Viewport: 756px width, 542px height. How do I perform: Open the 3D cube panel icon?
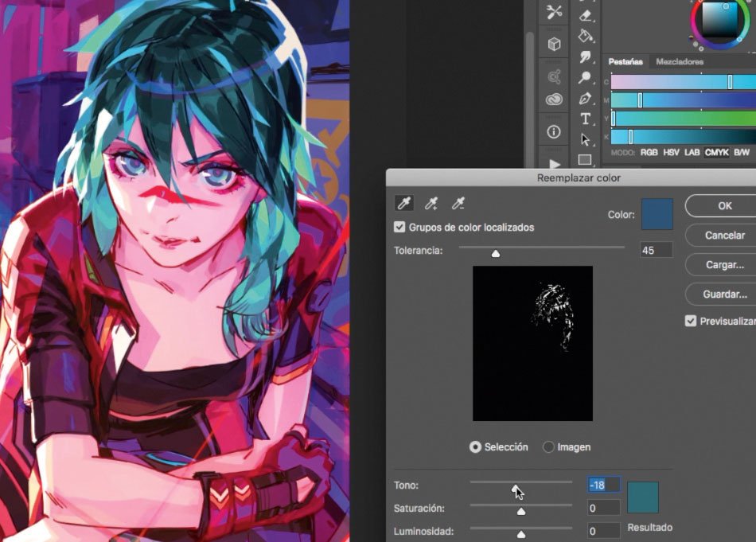(554, 45)
